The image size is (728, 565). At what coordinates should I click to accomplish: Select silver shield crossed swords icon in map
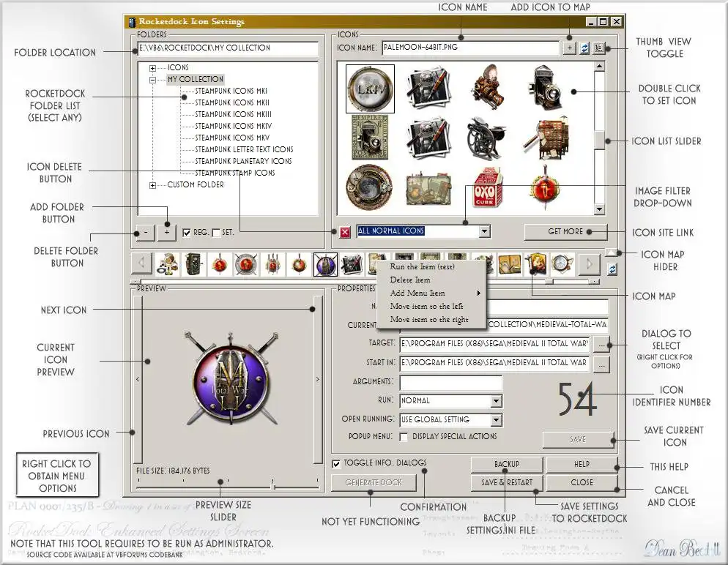245,264
